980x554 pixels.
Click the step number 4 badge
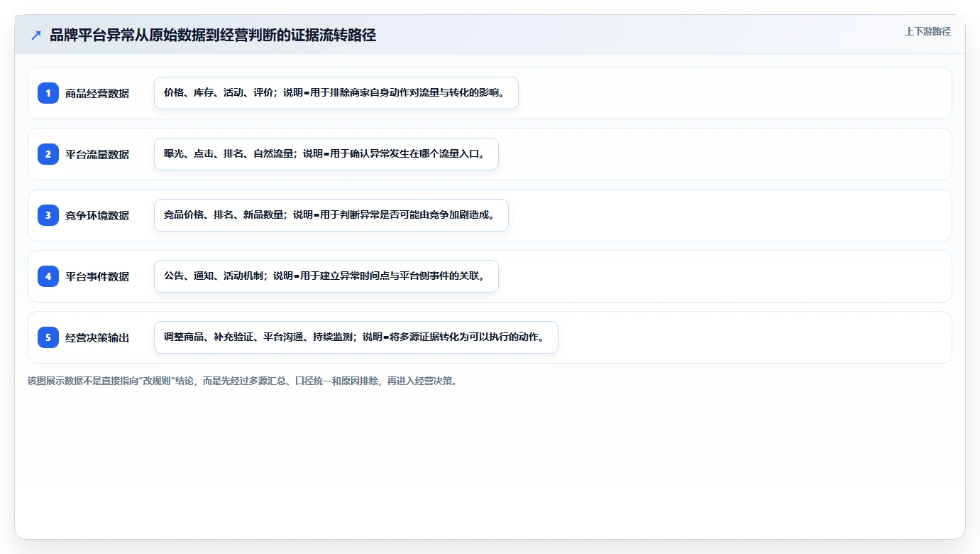[x=48, y=276]
